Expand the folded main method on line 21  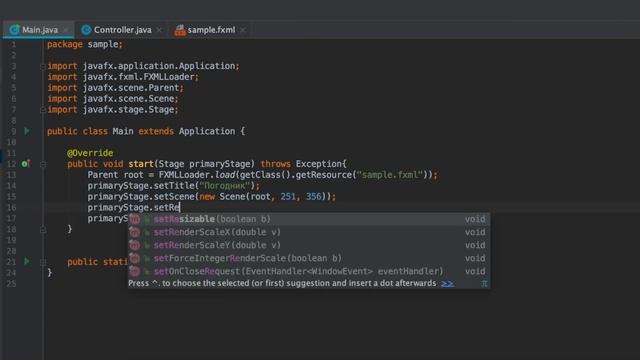(x=42, y=262)
